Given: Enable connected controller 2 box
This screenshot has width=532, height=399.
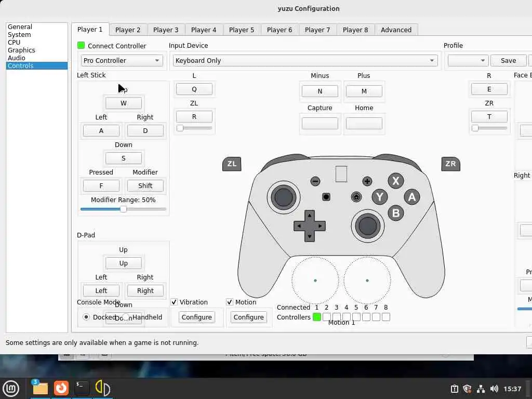Looking at the screenshot, I should click(327, 317).
